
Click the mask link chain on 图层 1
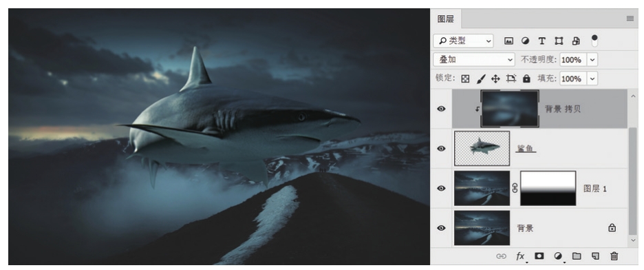[515, 188]
